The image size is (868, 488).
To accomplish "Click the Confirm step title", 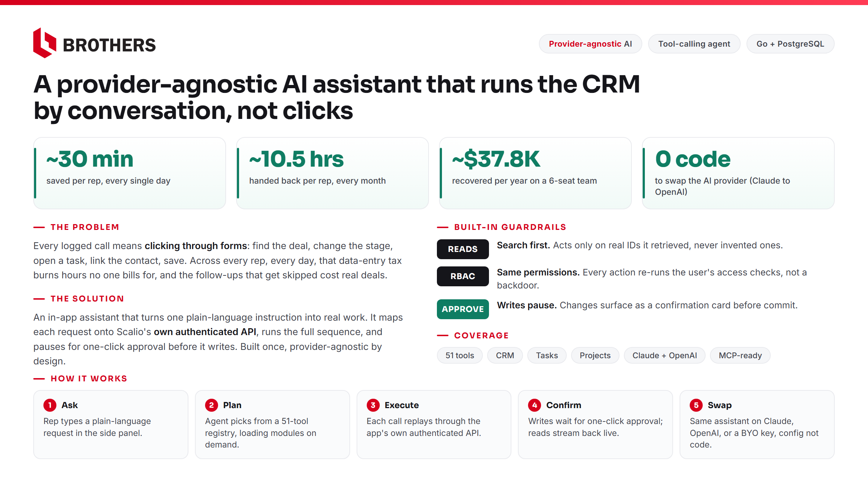I will tap(563, 405).
